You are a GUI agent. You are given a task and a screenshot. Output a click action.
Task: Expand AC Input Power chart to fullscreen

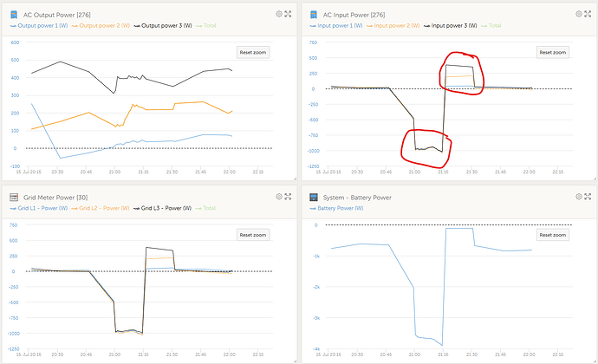click(588, 14)
